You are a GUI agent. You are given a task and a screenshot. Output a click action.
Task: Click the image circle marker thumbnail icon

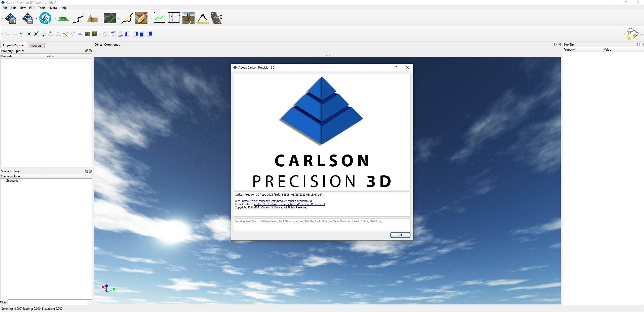(x=95, y=34)
